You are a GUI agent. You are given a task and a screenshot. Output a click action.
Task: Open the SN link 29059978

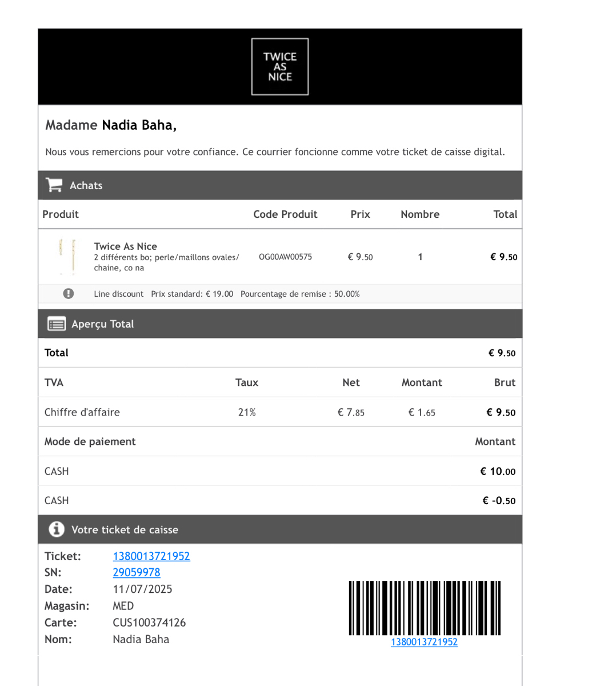click(x=137, y=572)
